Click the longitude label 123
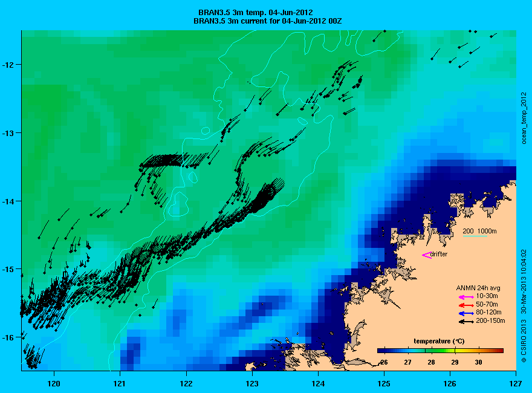Image resolution: width=532 pixels, height=393 pixels. pos(252,383)
